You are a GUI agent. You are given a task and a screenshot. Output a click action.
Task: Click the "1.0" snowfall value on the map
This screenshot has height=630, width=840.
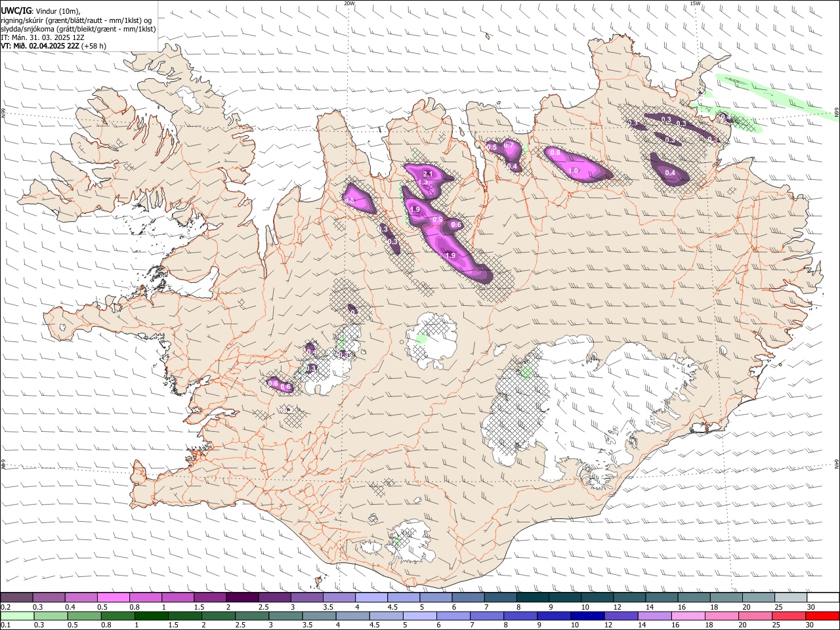[x=574, y=171]
